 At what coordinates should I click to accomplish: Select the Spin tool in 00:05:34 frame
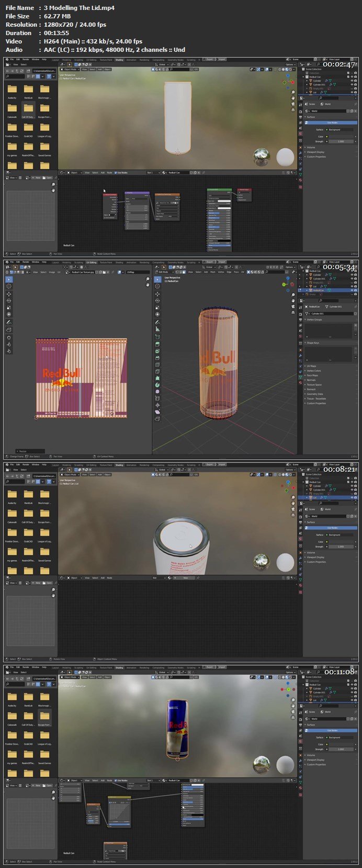(x=157, y=385)
